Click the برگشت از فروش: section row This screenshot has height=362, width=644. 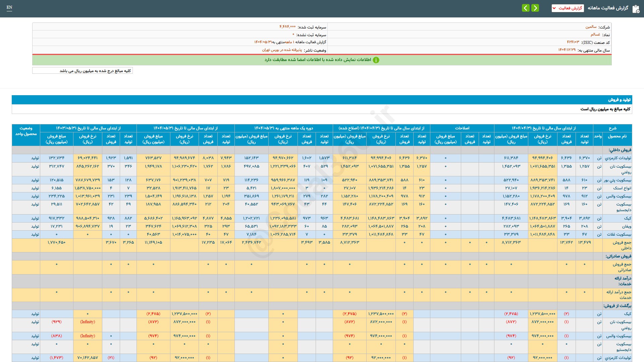[322, 306]
